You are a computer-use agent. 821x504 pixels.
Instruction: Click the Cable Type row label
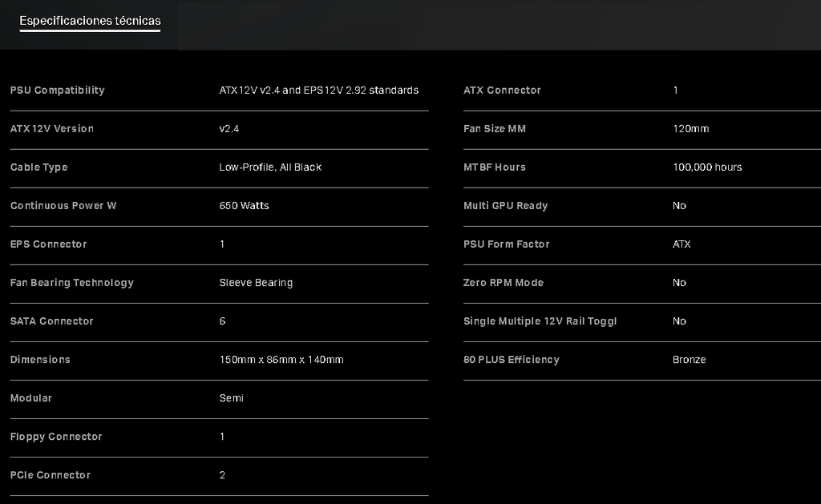tap(38, 167)
